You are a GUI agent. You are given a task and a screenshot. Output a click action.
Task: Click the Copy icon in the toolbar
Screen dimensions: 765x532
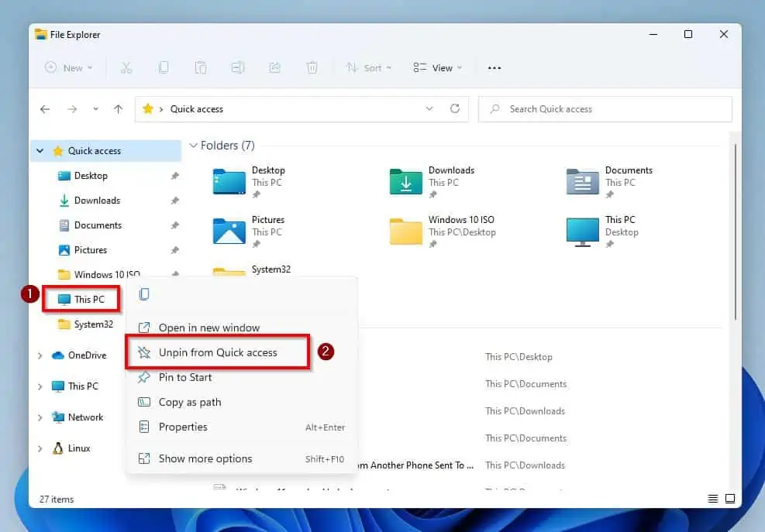[164, 68]
